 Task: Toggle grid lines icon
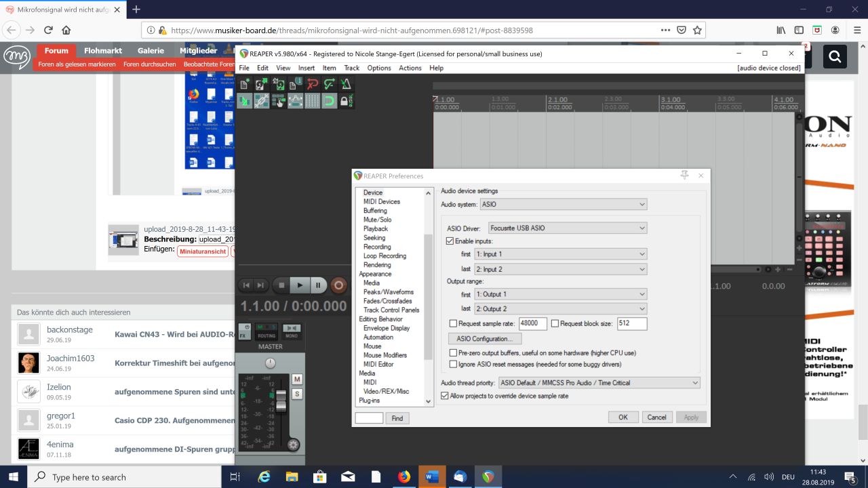[313, 101]
